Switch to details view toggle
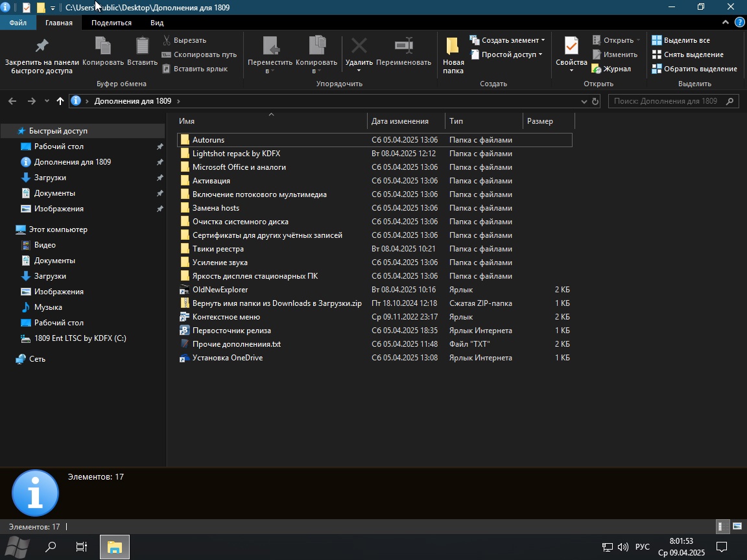 click(x=720, y=526)
